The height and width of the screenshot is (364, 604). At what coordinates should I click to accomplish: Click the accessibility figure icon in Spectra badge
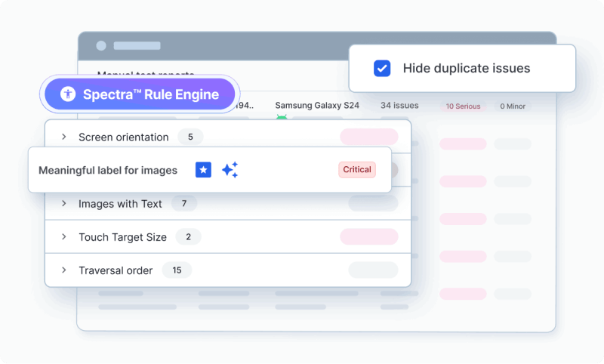(x=68, y=94)
